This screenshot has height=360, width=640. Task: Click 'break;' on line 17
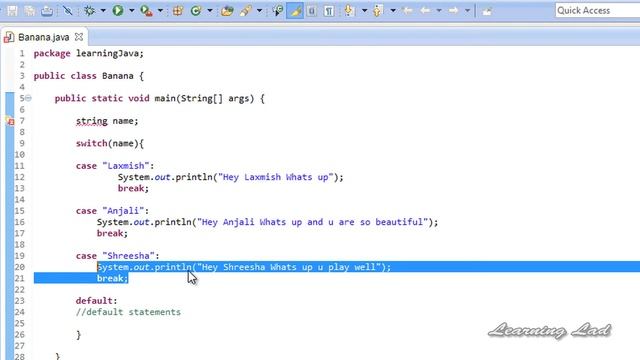[112, 233]
